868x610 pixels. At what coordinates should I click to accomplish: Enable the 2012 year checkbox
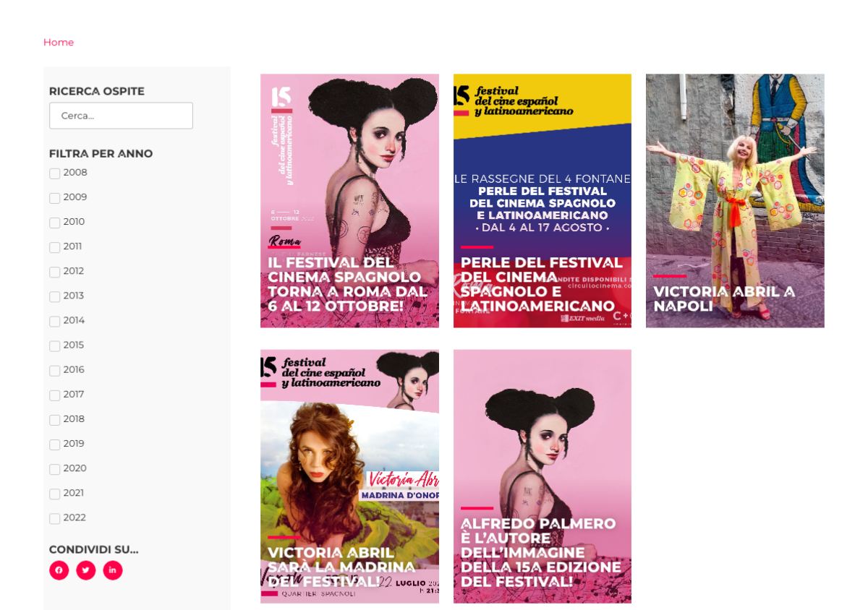pyautogui.click(x=55, y=272)
